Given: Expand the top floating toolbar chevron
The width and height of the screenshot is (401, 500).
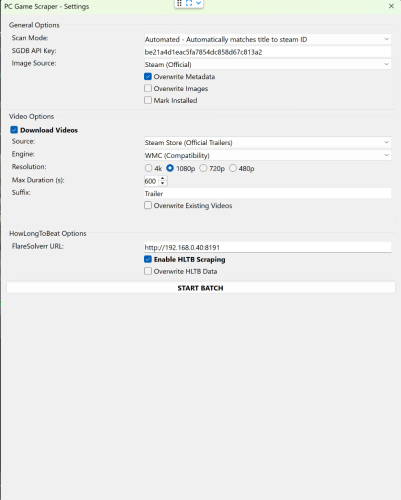Looking at the screenshot, I should (198, 3).
